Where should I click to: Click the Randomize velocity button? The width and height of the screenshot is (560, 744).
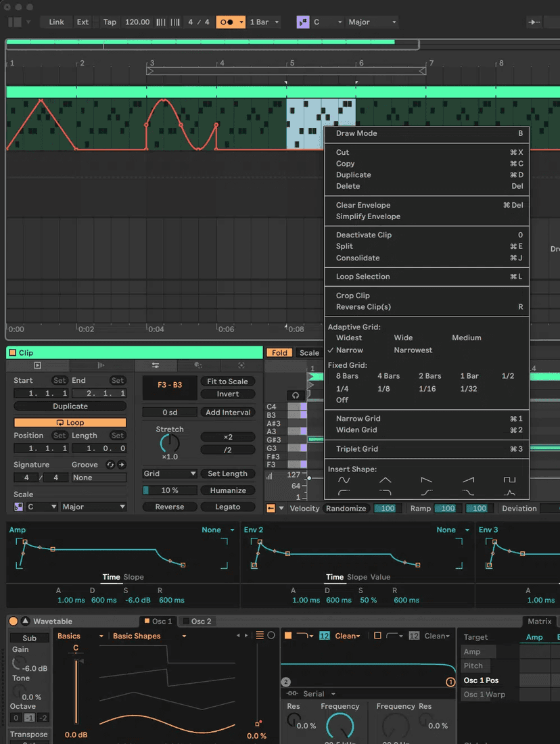coord(346,508)
